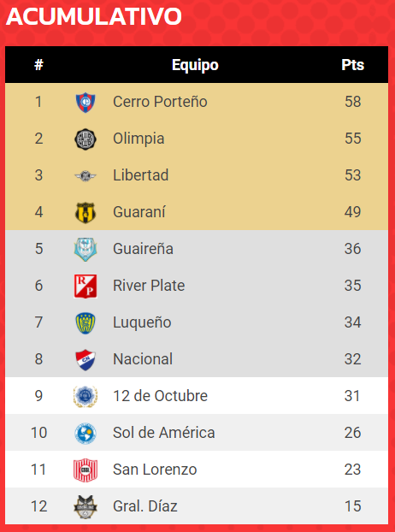395x532 pixels.
Task: Sort by the Pts column header
Action: [352, 64]
